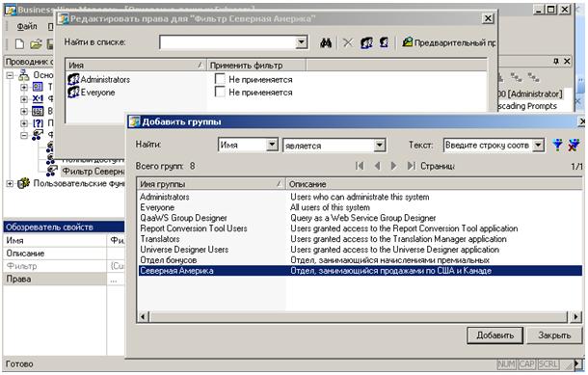Click the pin icon of the right panel
The height and width of the screenshot is (375, 588).
point(556,61)
